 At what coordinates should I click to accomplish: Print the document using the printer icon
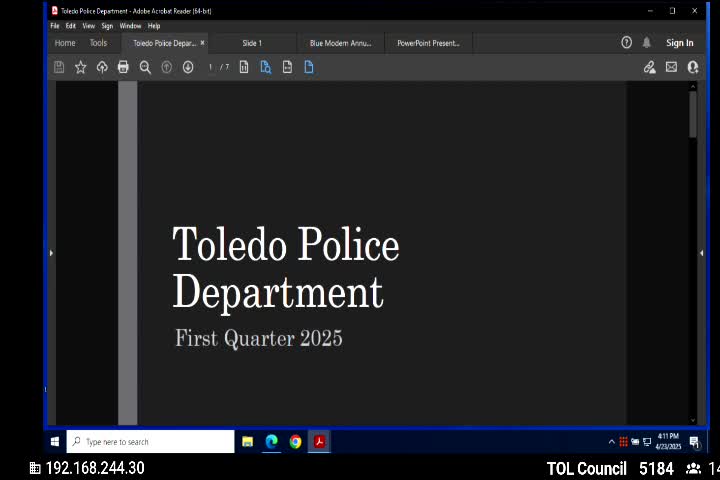[123, 67]
